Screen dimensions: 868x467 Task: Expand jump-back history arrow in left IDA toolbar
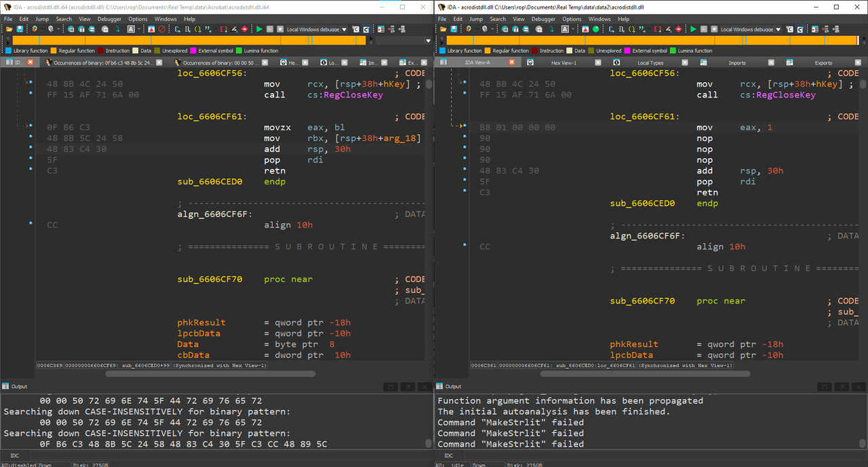tap(42, 29)
